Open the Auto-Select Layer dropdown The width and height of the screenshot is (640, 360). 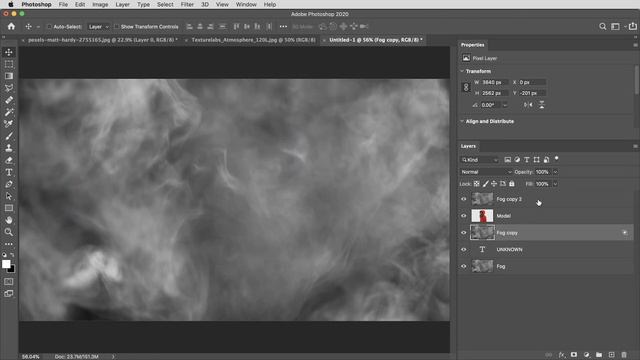(99, 27)
